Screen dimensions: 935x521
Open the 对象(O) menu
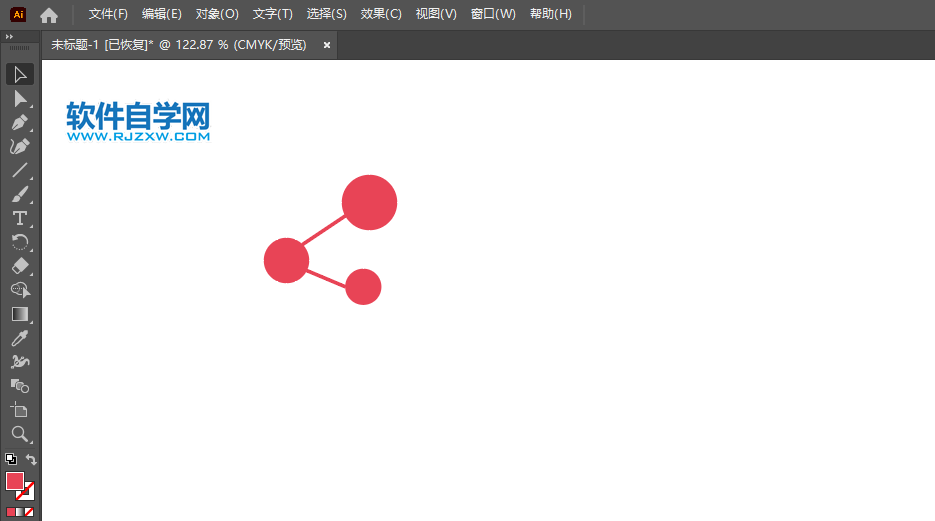click(x=217, y=14)
